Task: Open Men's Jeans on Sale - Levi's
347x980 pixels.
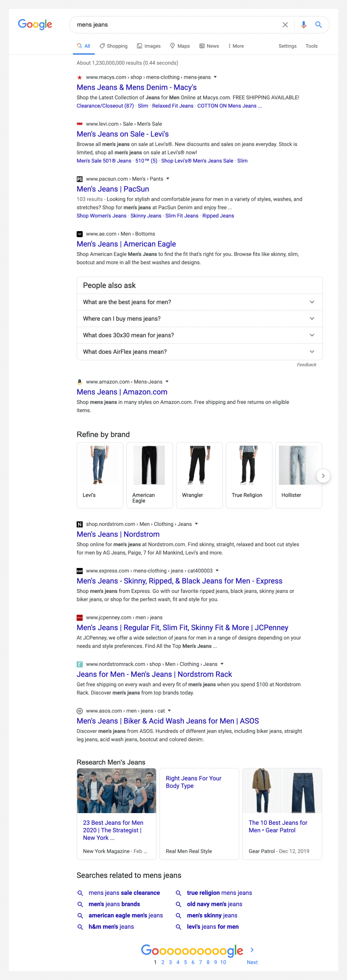Action: 123,134
